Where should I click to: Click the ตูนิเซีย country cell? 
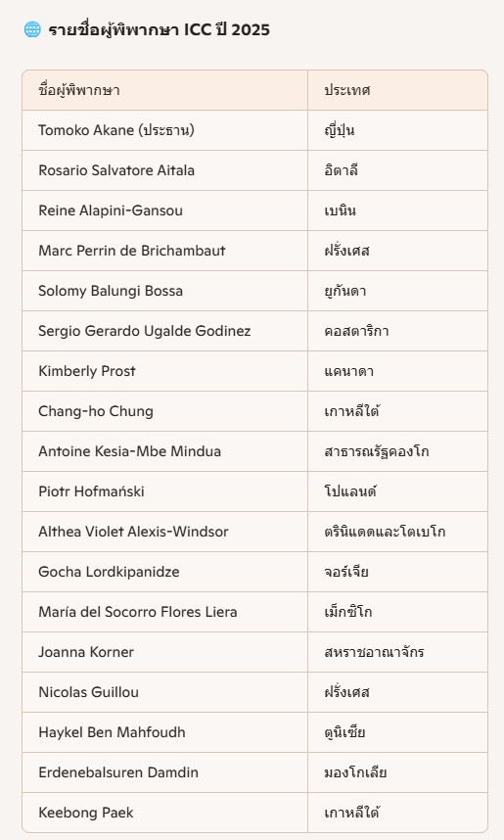click(397, 732)
